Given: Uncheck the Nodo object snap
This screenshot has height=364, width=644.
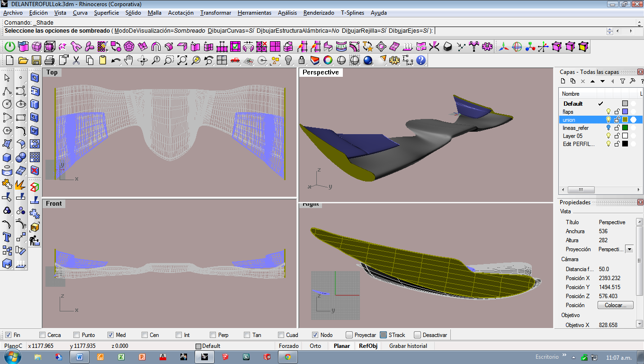Looking at the screenshot, I should point(315,335).
